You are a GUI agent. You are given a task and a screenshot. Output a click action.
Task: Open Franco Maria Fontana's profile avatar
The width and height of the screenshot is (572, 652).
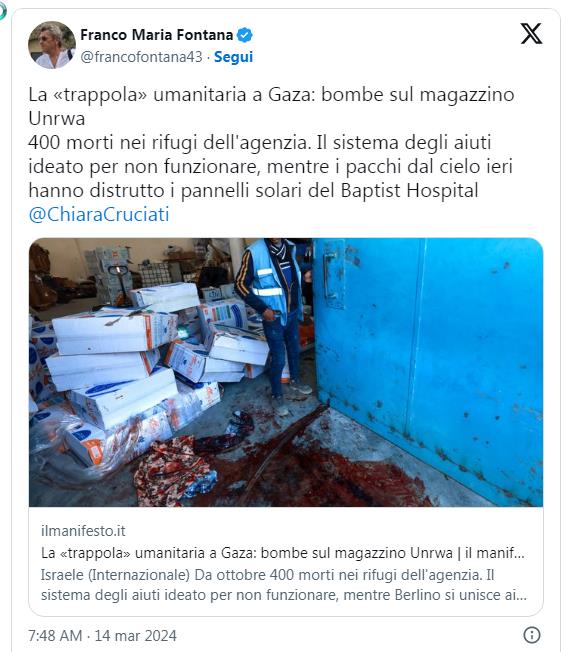pyautogui.click(x=52, y=45)
